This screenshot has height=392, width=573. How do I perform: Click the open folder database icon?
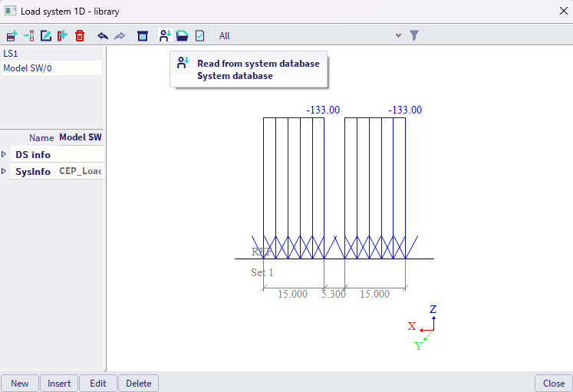pos(182,35)
